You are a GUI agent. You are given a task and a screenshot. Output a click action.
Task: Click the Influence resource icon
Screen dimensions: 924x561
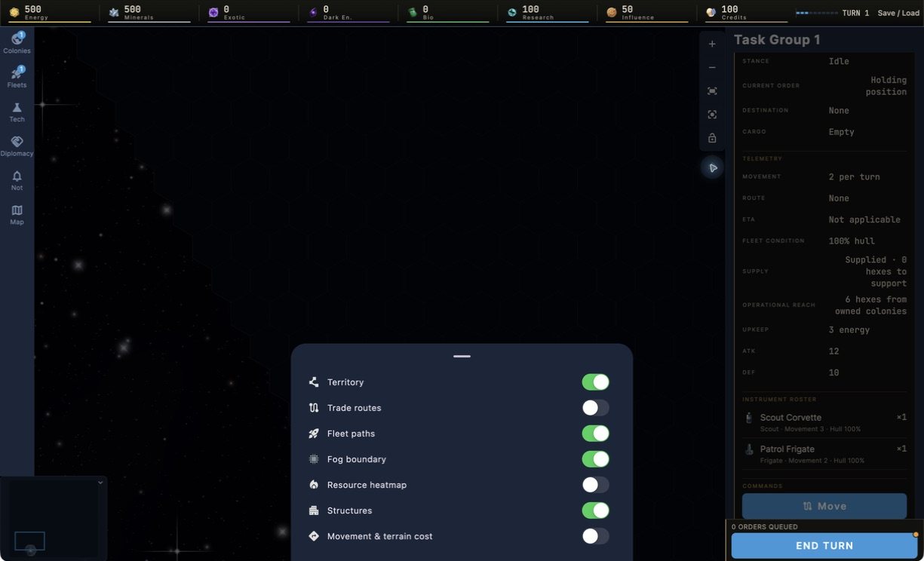[x=612, y=12]
